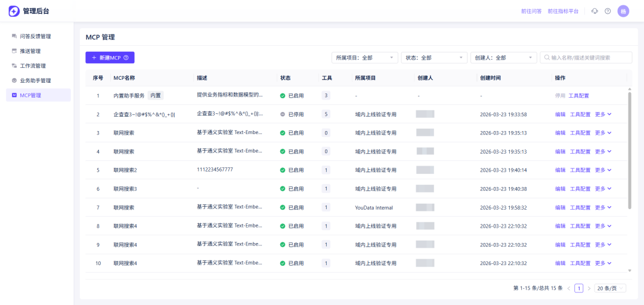Open the help question mark icon in header

608,11
